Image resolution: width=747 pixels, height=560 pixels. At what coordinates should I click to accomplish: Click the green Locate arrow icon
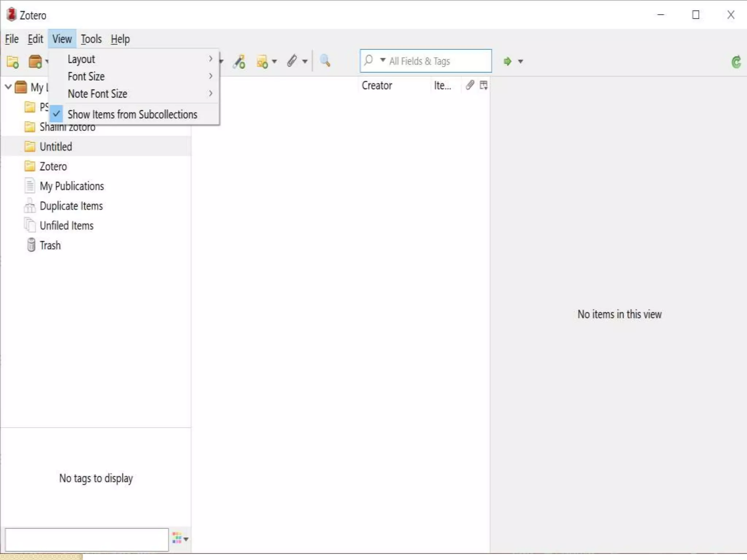(507, 61)
